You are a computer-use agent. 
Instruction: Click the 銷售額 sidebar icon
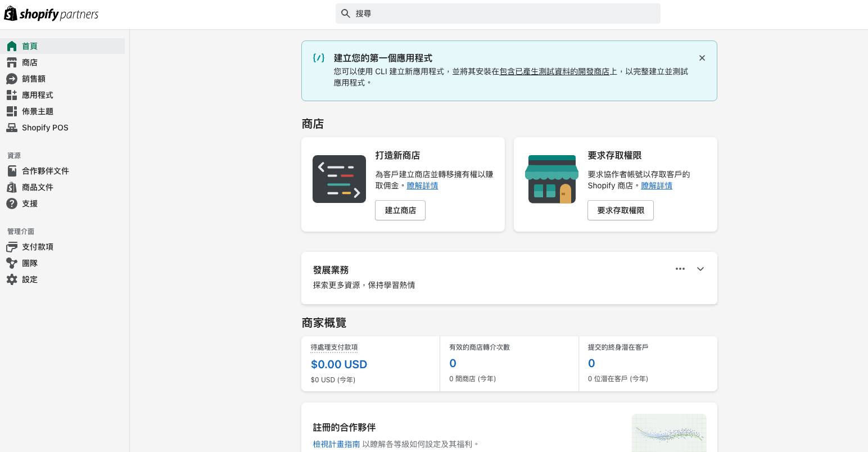tap(12, 79)
